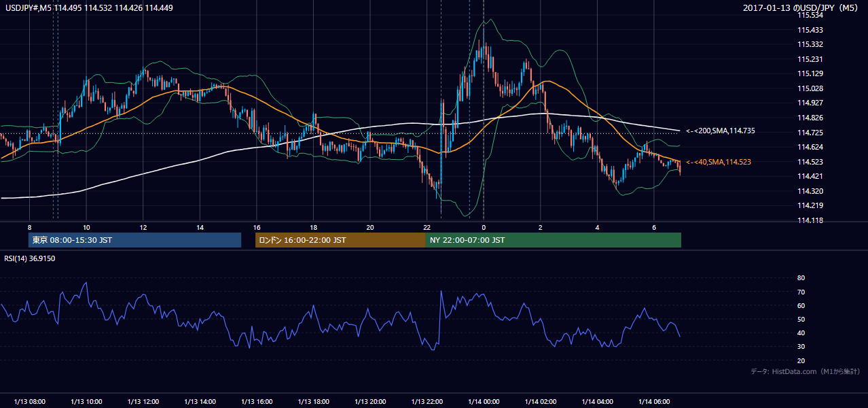The height and width of the screenshot is (408, 868).
Task: Select the 1/13 10:00 date label
Action: pyautogui.click(x=86, y=402)
